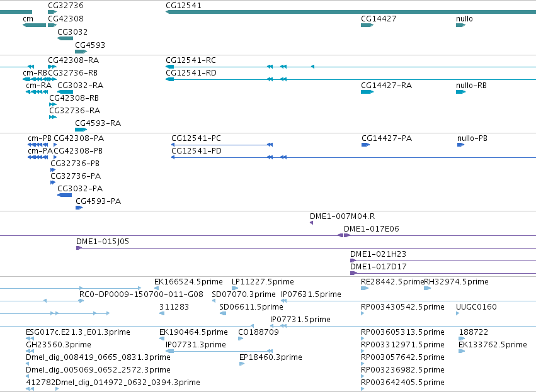Click the DME1-021H23 clone label

click(378, 254)
